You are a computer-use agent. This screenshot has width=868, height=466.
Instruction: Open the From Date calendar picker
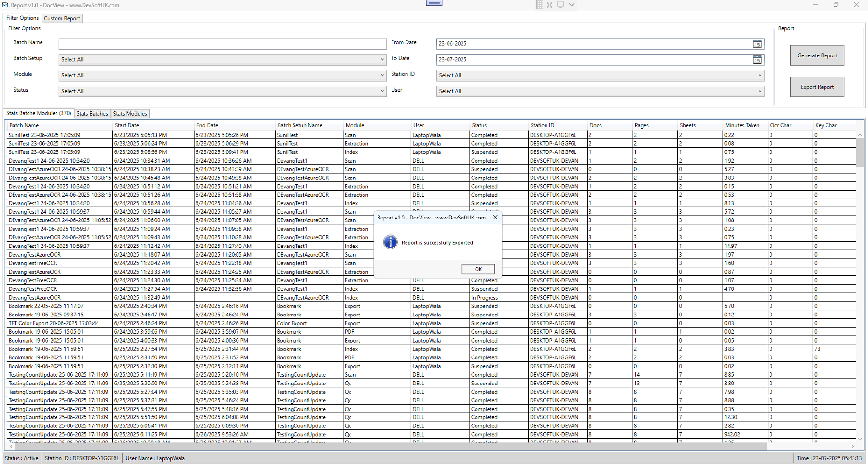(757, 43)
